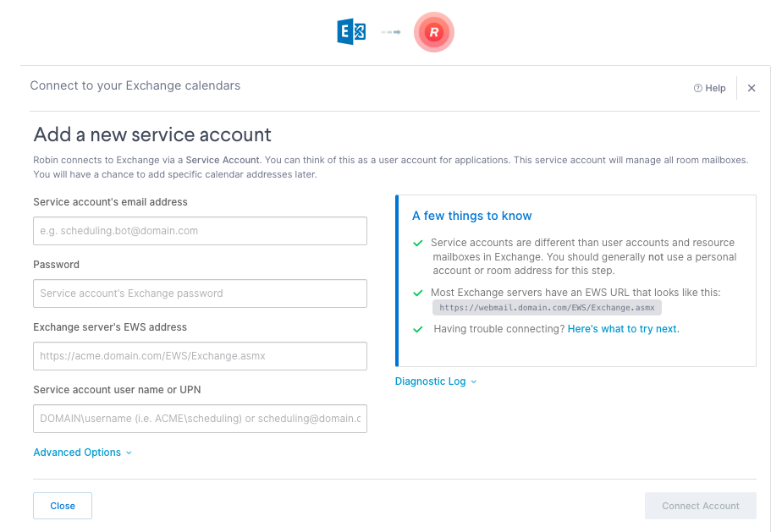Click the example EWS URL code snippet

coord(547,308)
